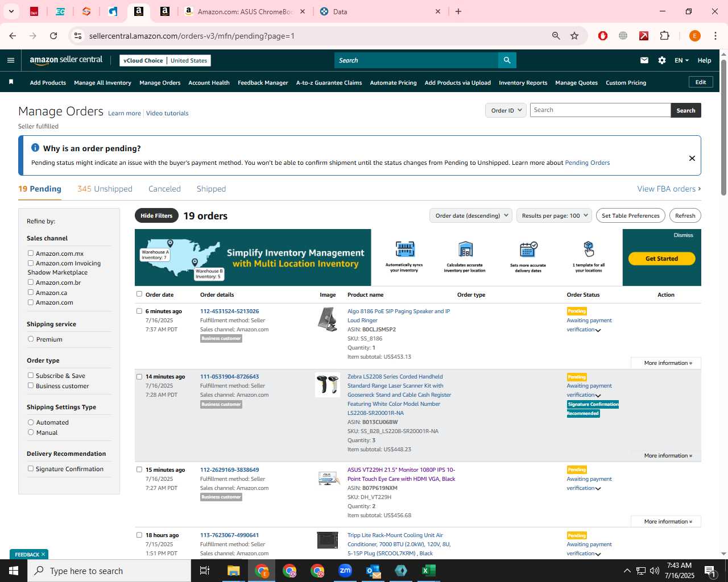Click the Adobe Acrobat extension icon
Viewport: 728px width, 582px height.
pyautogui.click(x=644, y=36)
